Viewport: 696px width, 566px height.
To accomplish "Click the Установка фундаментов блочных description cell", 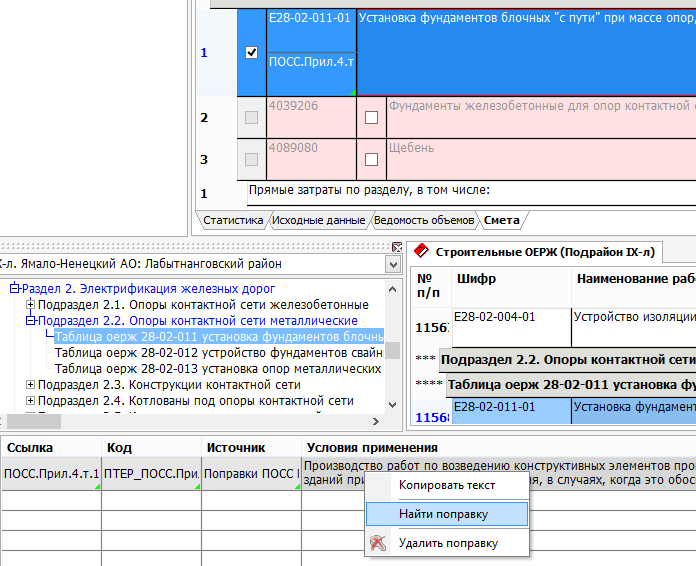I will (x=526, y=52).
